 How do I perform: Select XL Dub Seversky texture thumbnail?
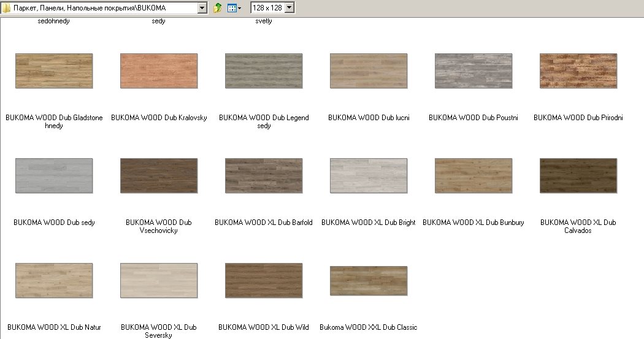[x=159, y=280]
